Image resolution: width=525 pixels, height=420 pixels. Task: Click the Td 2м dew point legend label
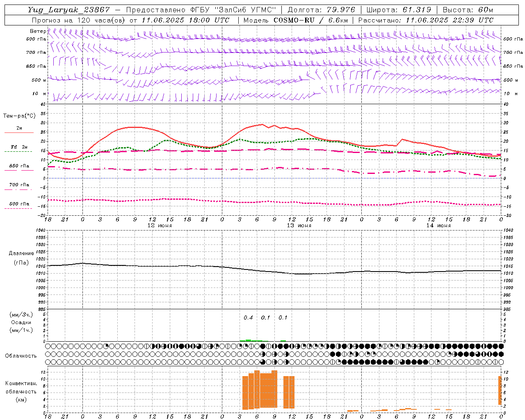[19, 147]
